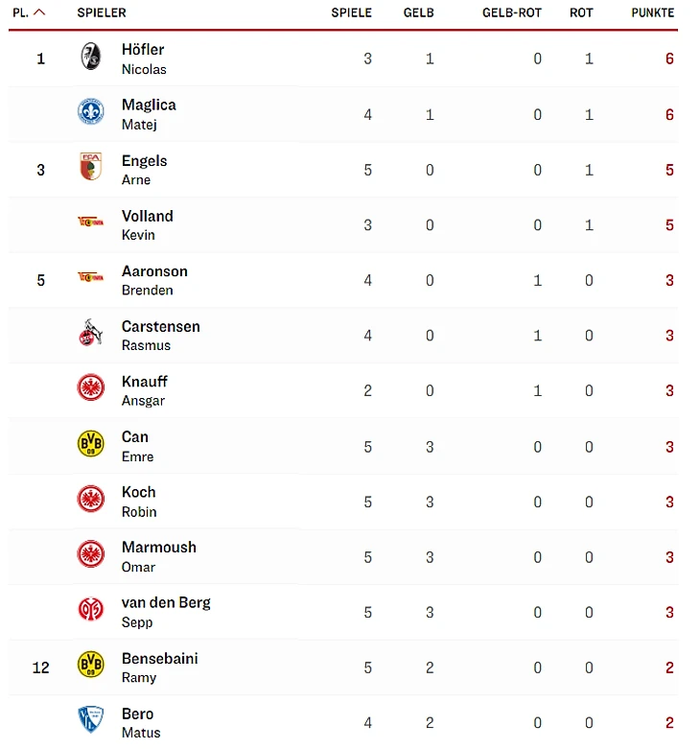Viewport: 700px width, 749px height.
Task: Click VfL Bochum crest beside Bero
Action: (91, 720)
